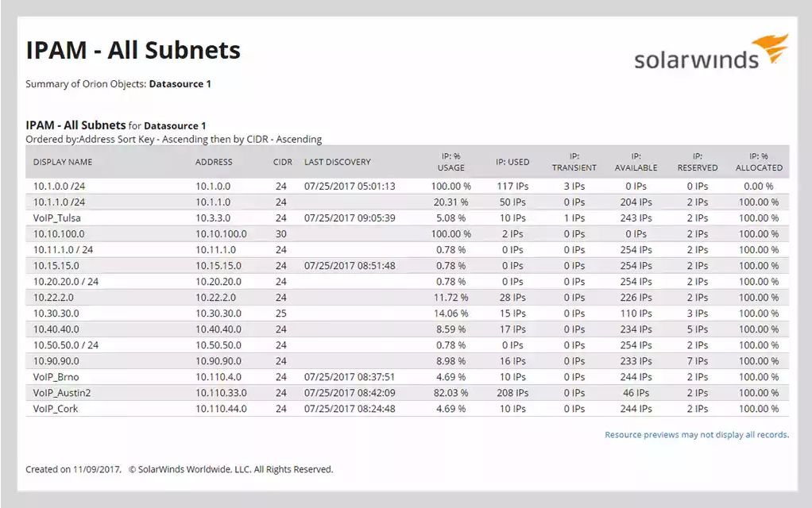Select the 10.1.0.0 /24 display name
This screenshot has height=508, width=812.
[59, 187]
